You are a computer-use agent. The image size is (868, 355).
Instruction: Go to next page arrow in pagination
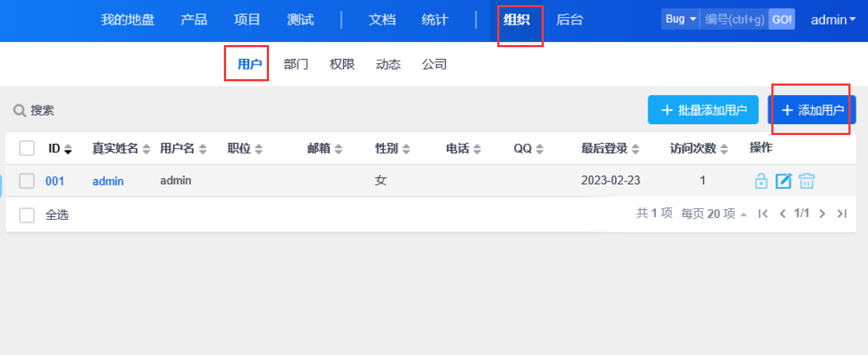pyautogui.click(x=822, y=213)
